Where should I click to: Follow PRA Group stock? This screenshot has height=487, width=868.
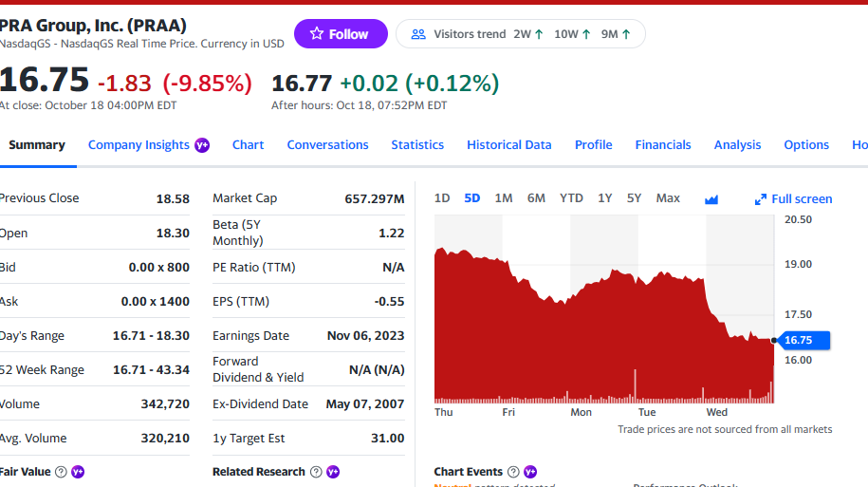pos(341,34)
